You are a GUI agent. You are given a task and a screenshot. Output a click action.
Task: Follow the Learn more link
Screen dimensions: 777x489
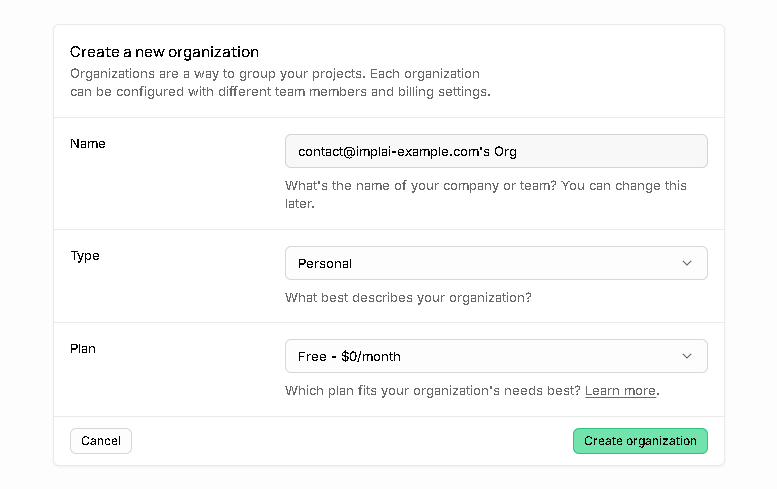(620, 391)
